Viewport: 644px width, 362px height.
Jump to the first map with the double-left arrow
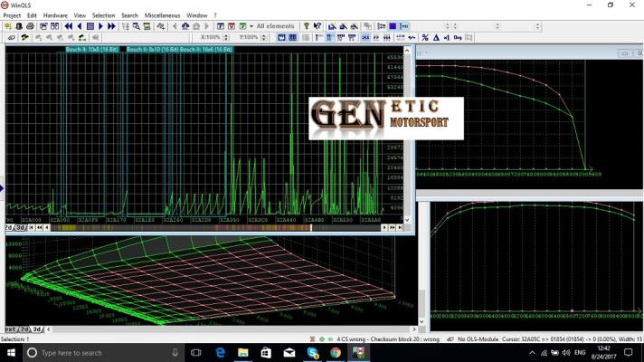(68, 26)
